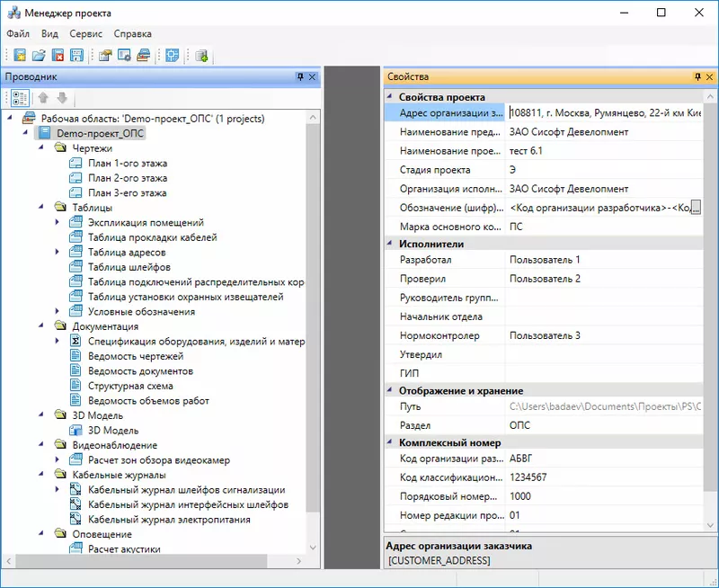Image resolution: width=719 pixels, height=588 pixels.
Task: Click the Save project floppy disk icon
Action: coord(76,56)
